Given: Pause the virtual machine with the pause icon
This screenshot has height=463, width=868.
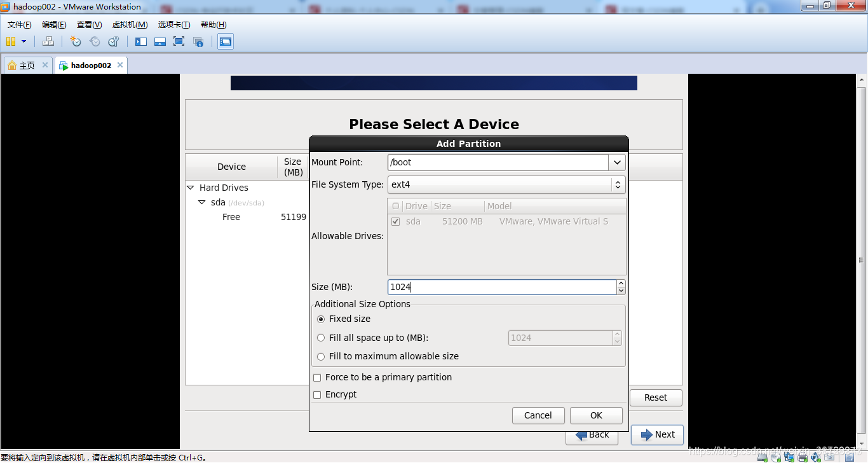Looking at the screenshot, I should (11, 41).
